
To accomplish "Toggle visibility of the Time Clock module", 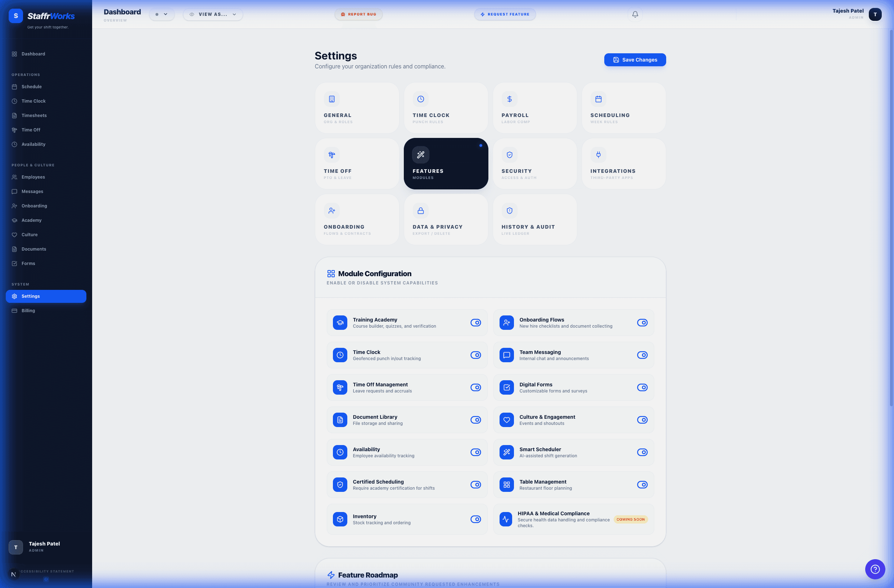I will pos(475,355).
